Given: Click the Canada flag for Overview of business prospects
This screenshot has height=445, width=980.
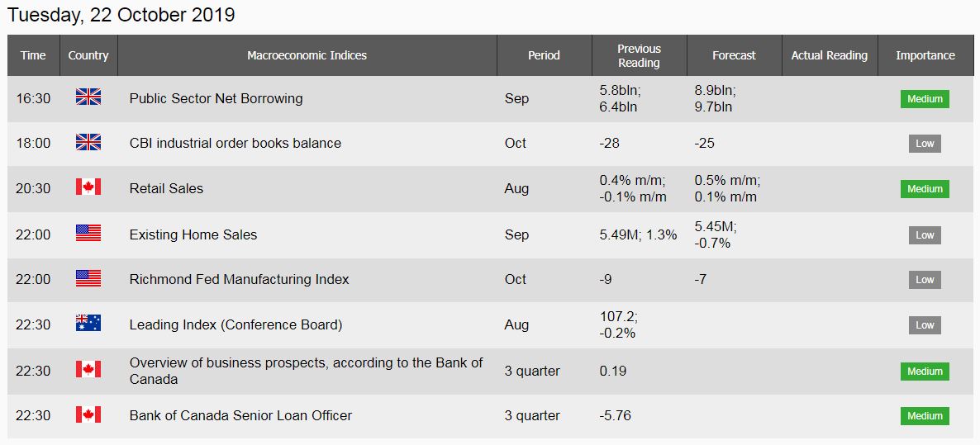Looking at the screenshot, I should tap(88, 370).
